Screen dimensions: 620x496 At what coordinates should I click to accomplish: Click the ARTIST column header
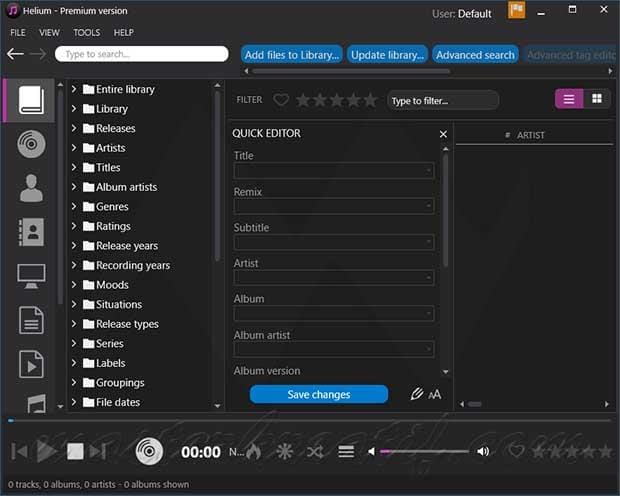pyautogui.click(x=530, y=135)
